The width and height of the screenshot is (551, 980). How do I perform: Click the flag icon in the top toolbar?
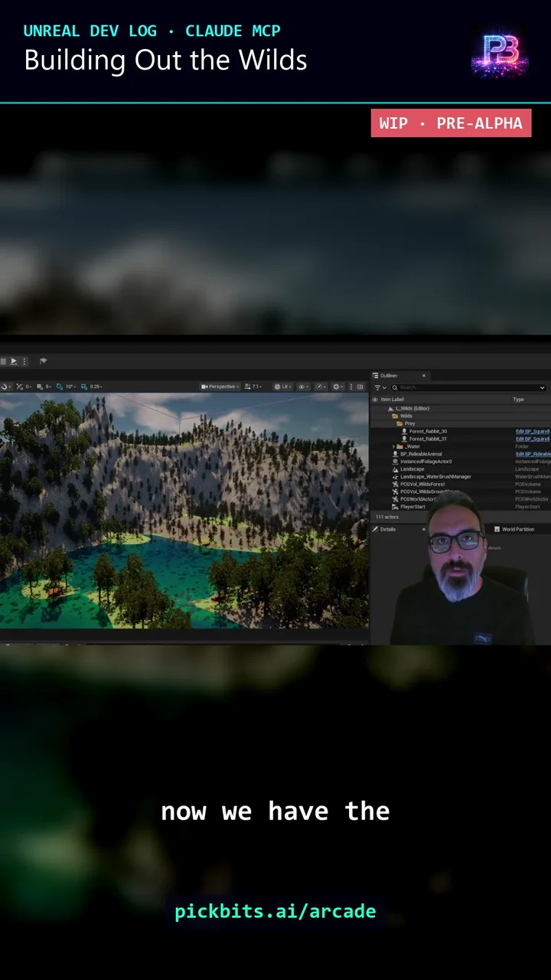pyautogui.click(x=43, y=361)
